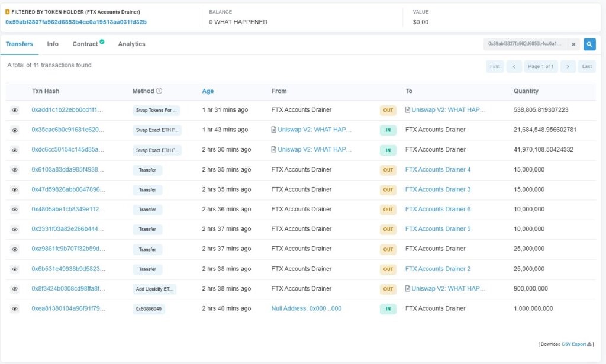
Task: Click the CSV Export link
Action: point(573,344)
